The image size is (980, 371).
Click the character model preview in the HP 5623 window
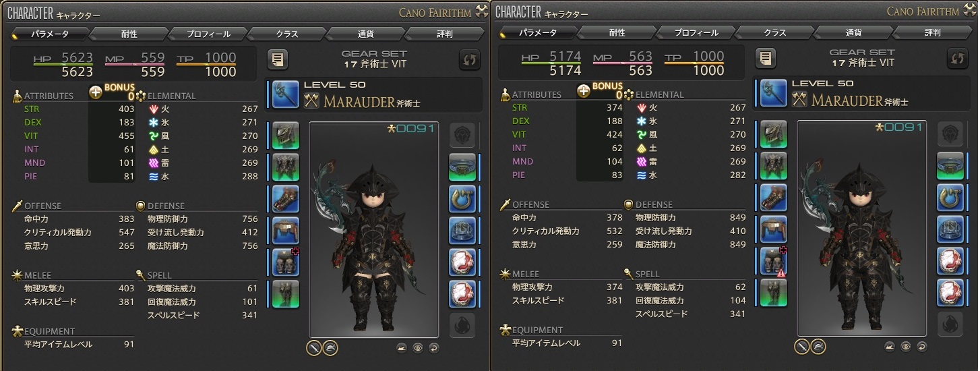[374, 229]
